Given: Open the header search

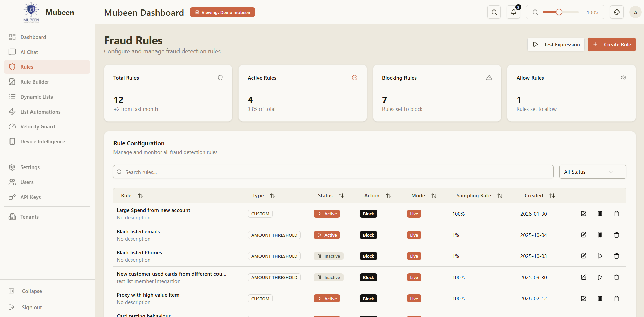Looking at the screenshot, I should (494, 12).
